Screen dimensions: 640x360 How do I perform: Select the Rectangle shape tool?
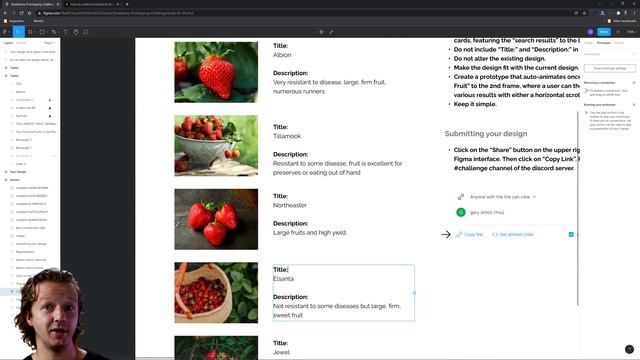tap(42, 32)
